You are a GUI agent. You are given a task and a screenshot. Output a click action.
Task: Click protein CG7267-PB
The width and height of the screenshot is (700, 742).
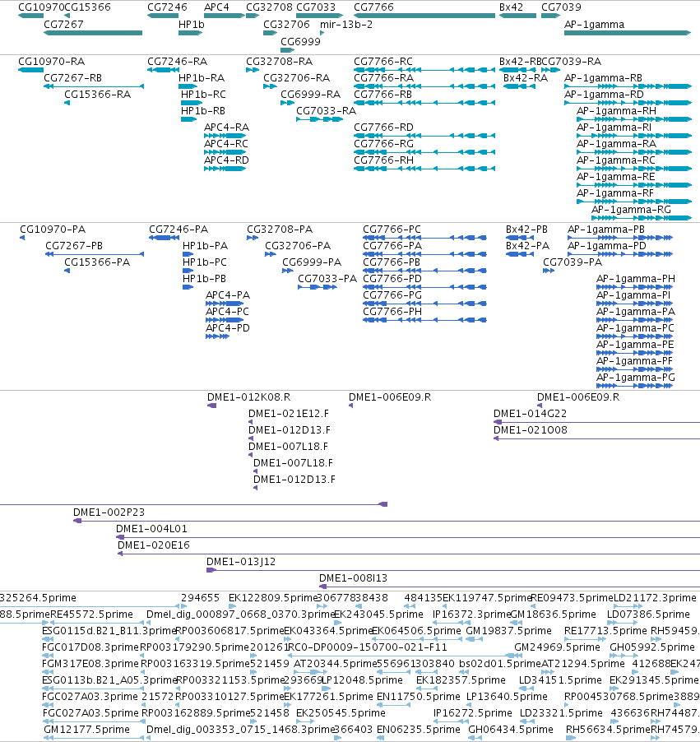74,246
